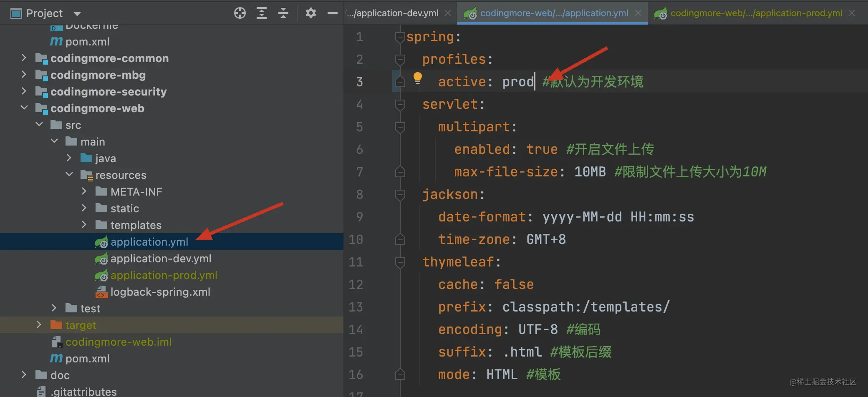Image resolution: width=868 pixels, height=397 pixels.
Task: Fold the servlet block on line 4
Action: coord(400,105)
